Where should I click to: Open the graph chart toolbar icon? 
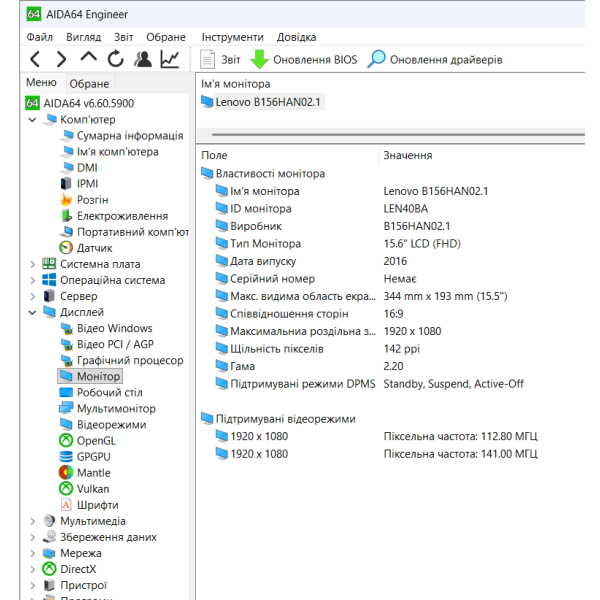coord(170,59)
